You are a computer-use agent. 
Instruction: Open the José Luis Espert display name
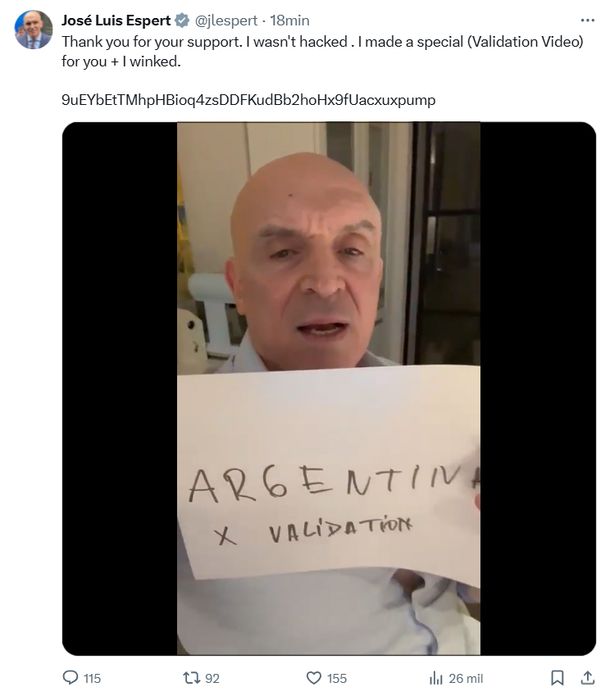point(116,20)
